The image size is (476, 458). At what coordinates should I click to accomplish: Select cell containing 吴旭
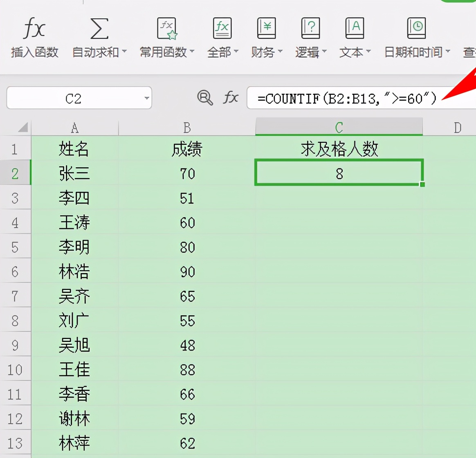click(x=75, y=345)
